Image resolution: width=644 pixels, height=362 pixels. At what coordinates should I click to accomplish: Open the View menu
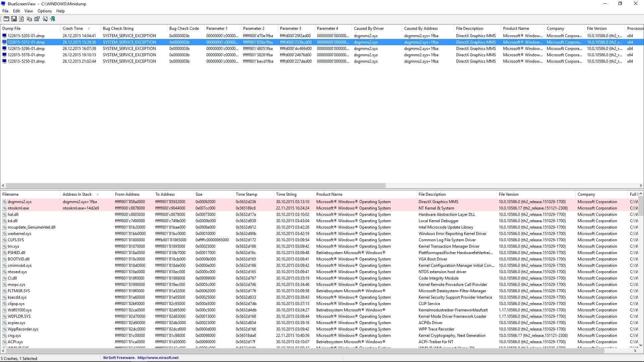(x=29, y=11)
